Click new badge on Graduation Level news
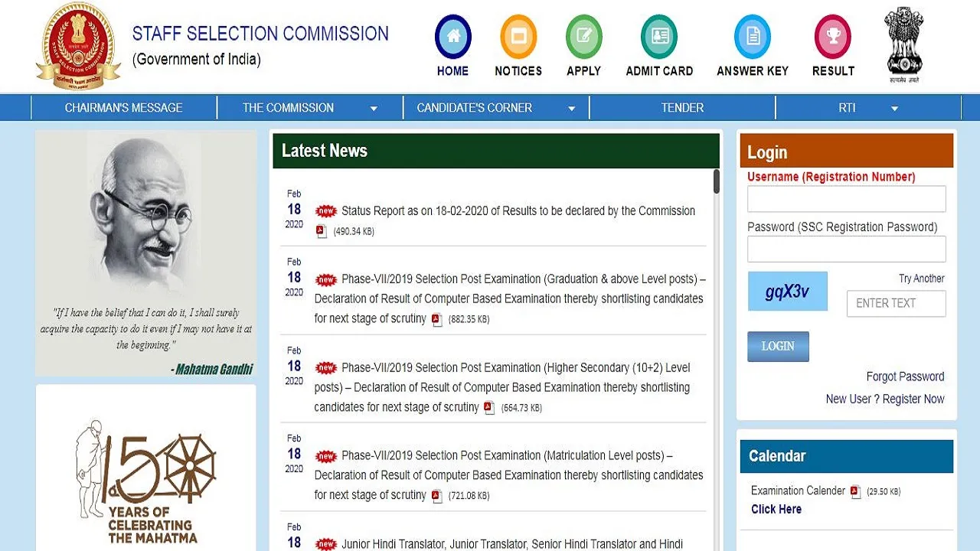980x551 pixels. (326, 279)
